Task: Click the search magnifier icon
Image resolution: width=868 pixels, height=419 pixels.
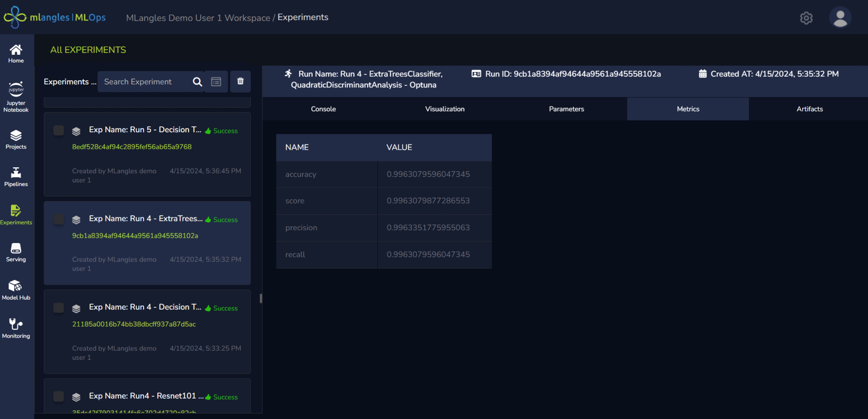Action: [197, 82]
